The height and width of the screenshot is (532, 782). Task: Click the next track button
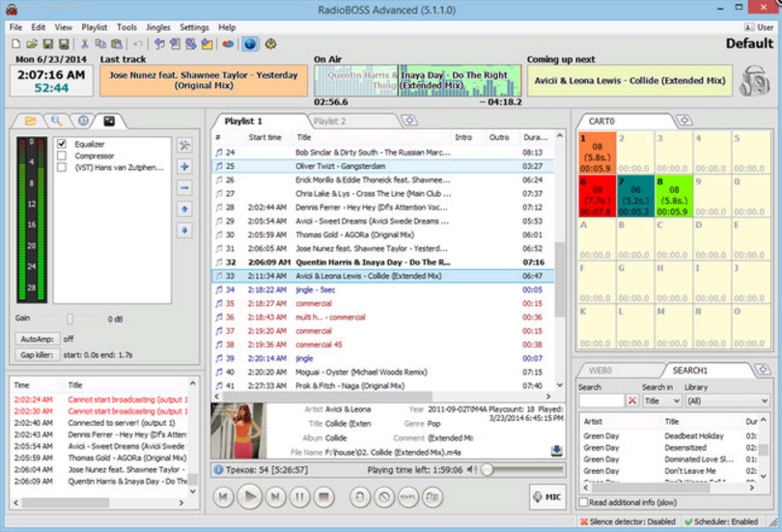(275, 496)
